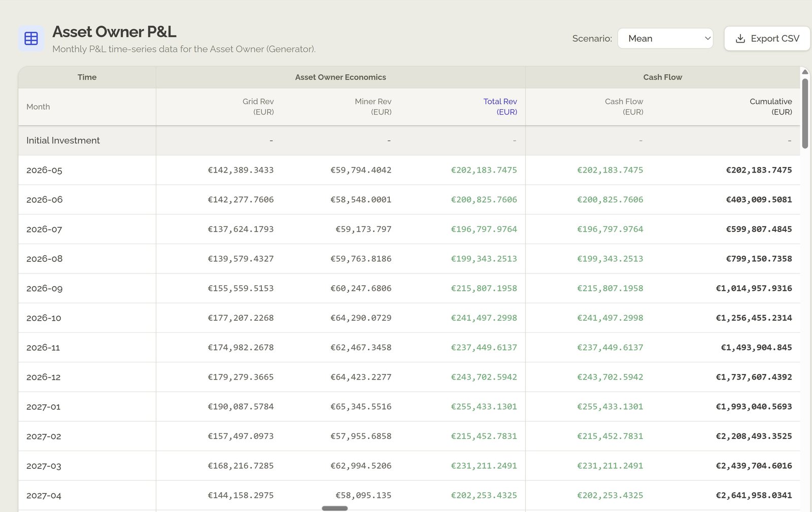The height and width of the screenshot is (512, 812).
Task: Click Grid Rev value €155,559.5153
Action: (x=241, y=288)
